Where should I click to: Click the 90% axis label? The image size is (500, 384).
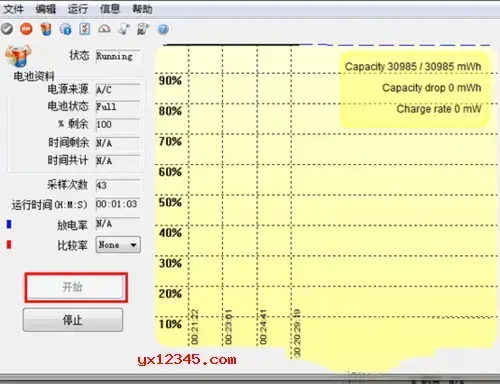(170, 81)
